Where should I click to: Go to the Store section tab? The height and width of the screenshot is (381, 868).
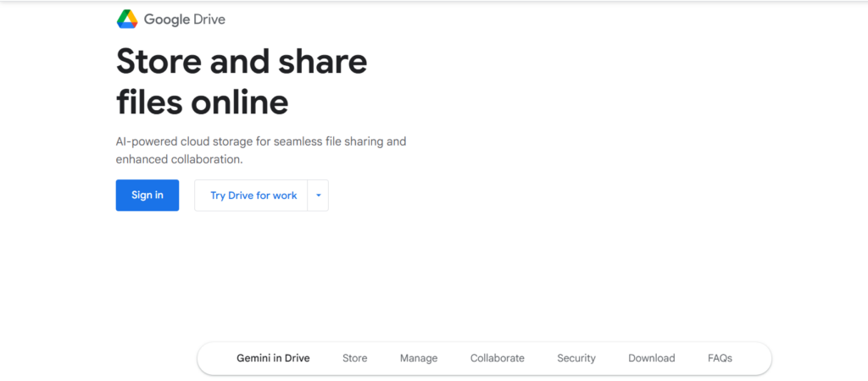[x=354, y=358]
